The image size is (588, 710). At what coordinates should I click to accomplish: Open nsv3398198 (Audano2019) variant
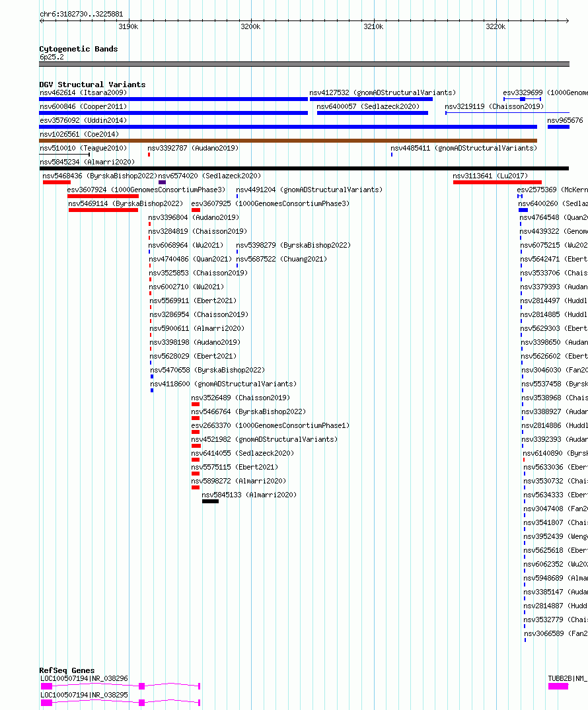tap(196, 342)
